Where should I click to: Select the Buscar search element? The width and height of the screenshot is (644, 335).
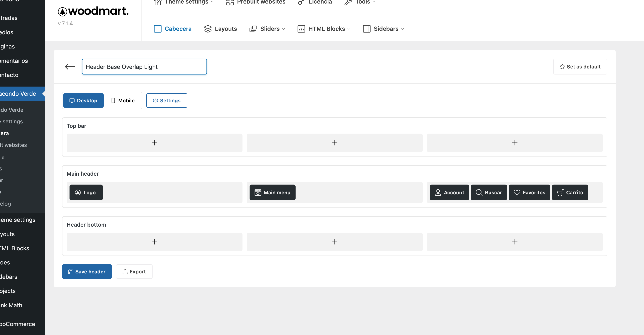(x=489, y=192)
